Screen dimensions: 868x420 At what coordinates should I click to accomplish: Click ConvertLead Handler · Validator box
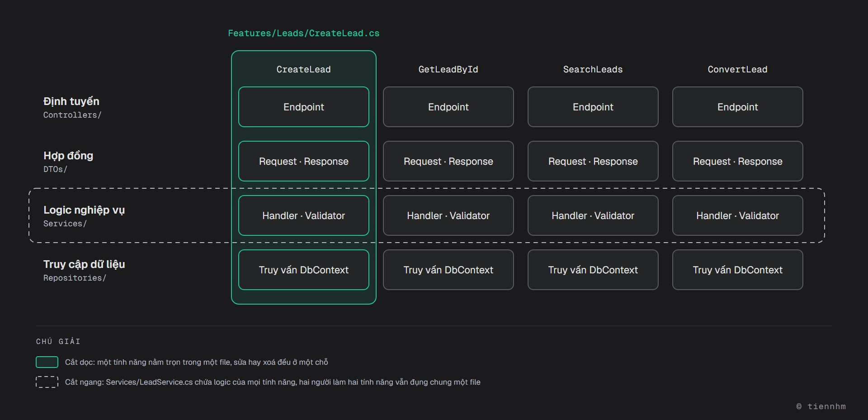point(738,215)
